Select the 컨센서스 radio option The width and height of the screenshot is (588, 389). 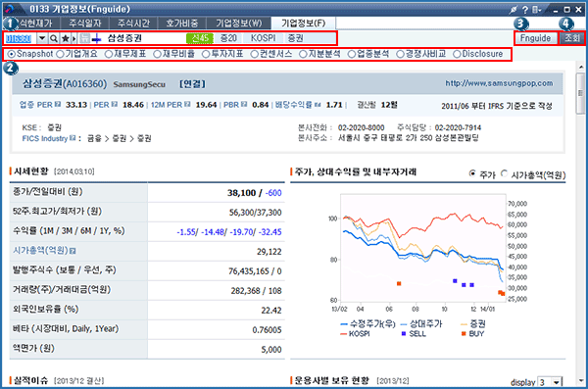pos(254,54)
